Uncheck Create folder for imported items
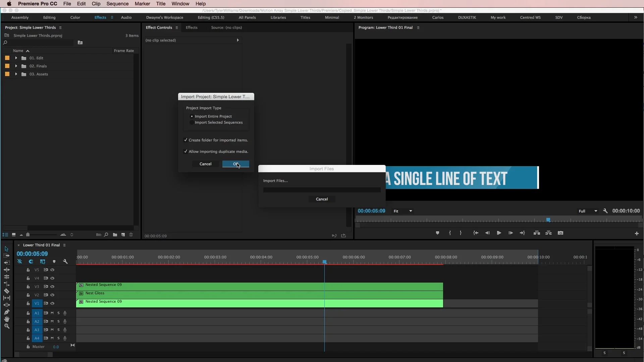The width and height of the screenshot is (644, 362). point(185,140)
